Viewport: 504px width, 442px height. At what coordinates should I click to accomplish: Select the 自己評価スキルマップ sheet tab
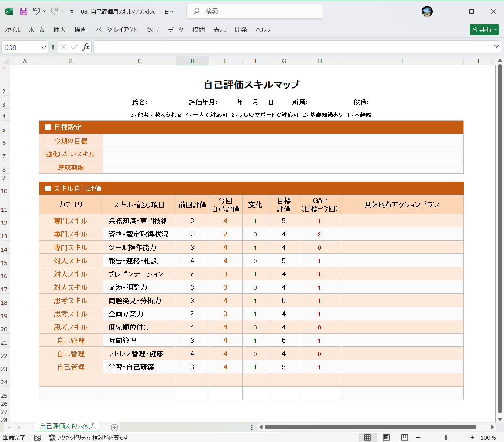click(67, 426)
